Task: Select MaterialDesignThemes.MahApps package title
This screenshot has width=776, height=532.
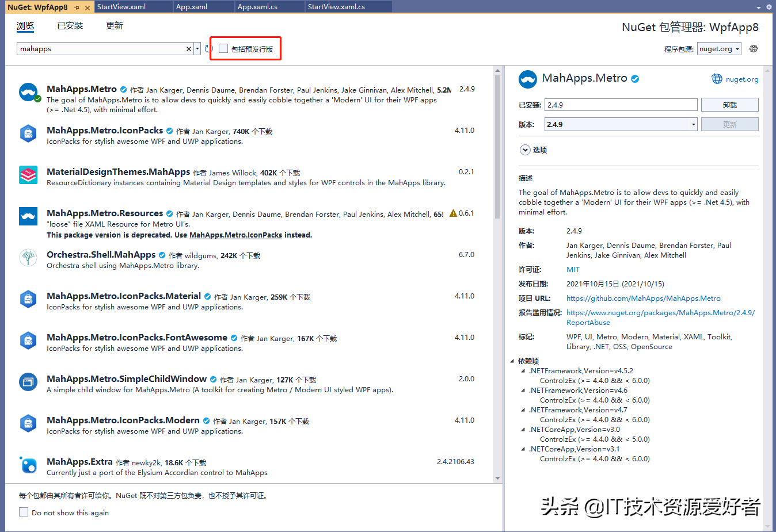Action: tap(118, 172)
